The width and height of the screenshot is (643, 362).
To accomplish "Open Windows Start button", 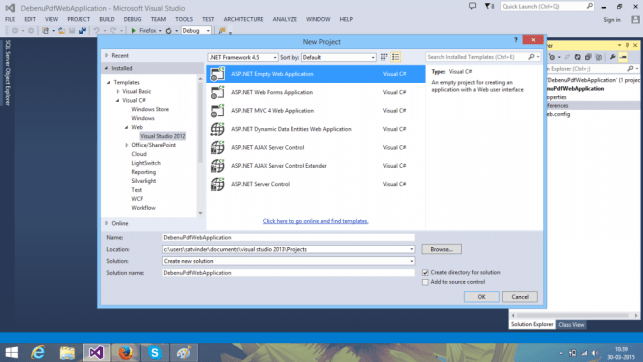I will 11,352.
